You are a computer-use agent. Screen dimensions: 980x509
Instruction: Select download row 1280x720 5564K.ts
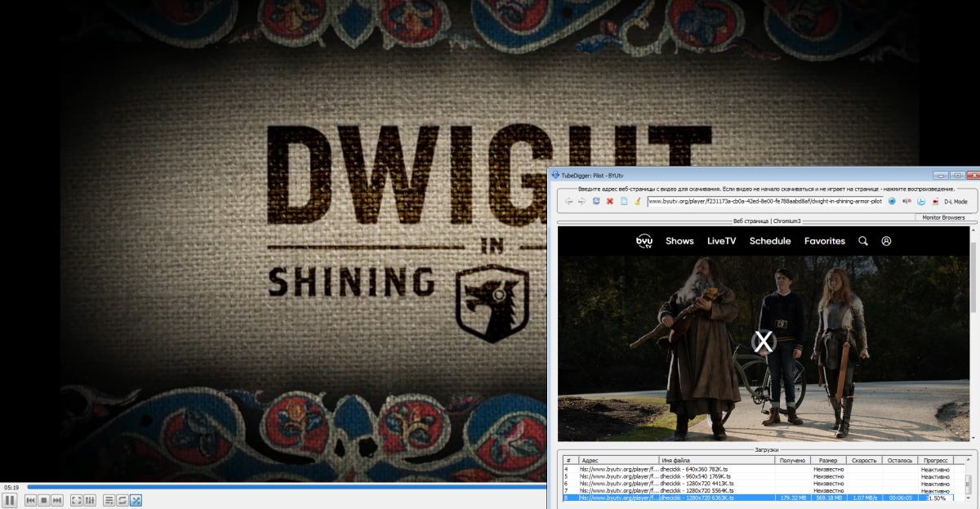[x=764, y=490]
